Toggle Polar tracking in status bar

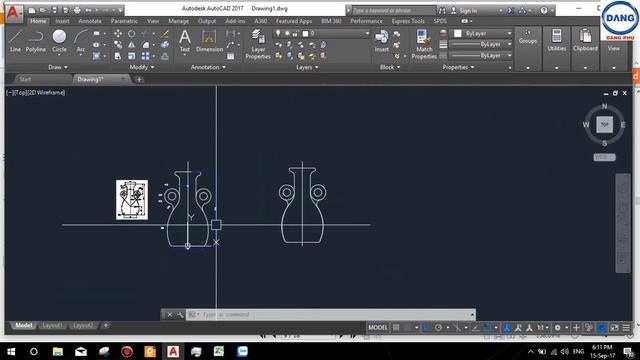pyautogui.click(x=438, y=327)
